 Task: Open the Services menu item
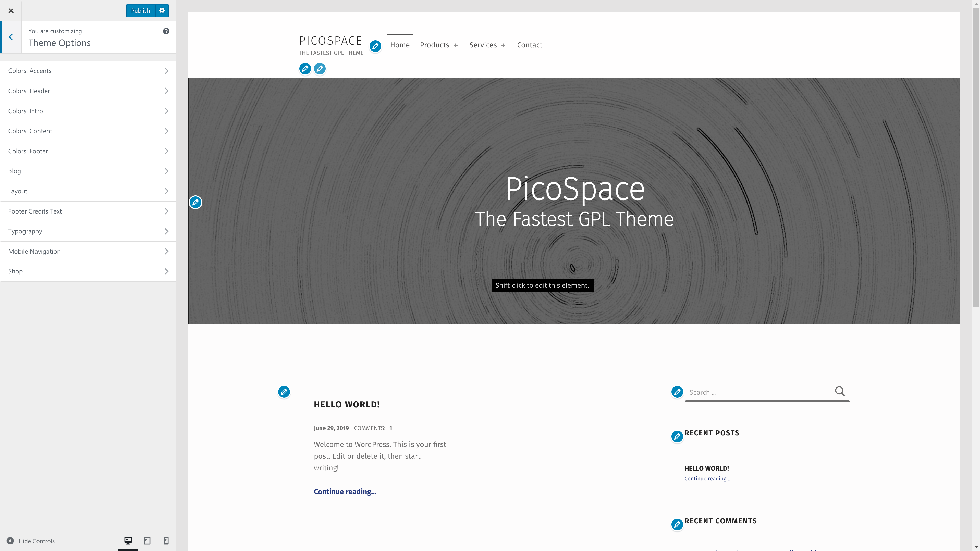pyautogui.click(x=483, y=45)
